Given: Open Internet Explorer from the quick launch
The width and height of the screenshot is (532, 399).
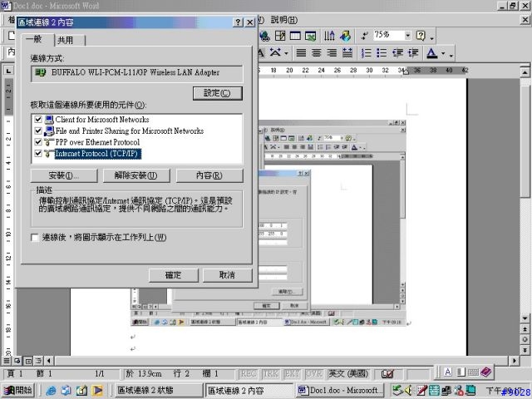Looking at the screenshot, I should click(x=51, y=390).
